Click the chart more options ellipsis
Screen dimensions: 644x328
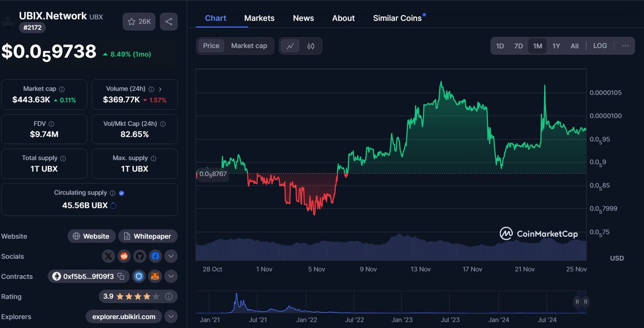[625, 46]
